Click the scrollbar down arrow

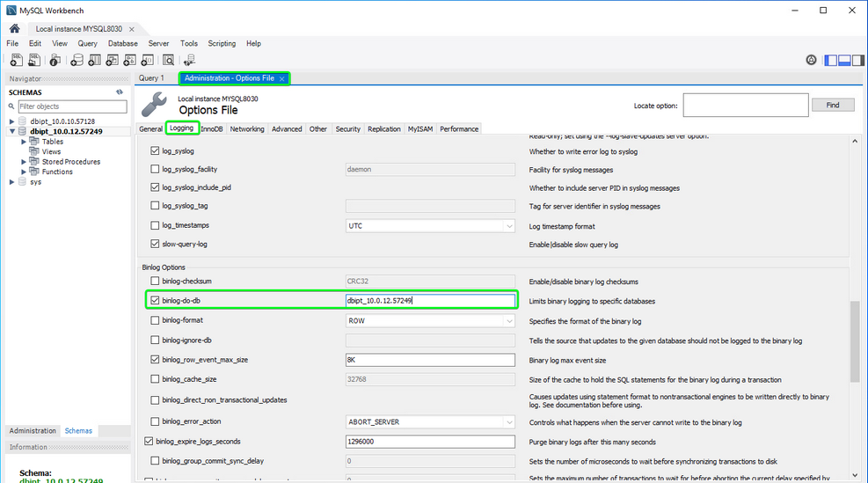pos(856,475)
